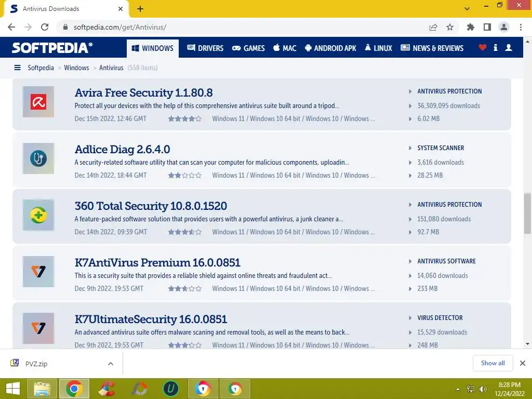Click the Antivirus breadcrumb link
The image size is (532, 399).
click(x=111, y=68)
